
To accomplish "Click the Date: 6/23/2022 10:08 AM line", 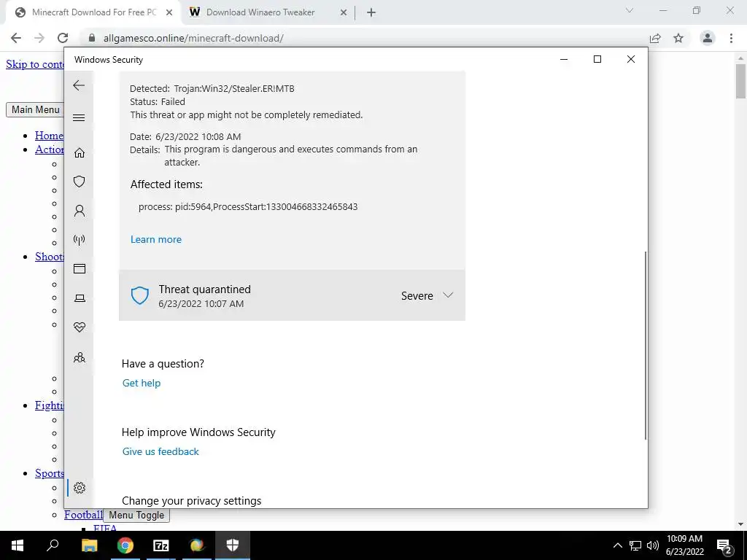I will click(x=185, y=137).
